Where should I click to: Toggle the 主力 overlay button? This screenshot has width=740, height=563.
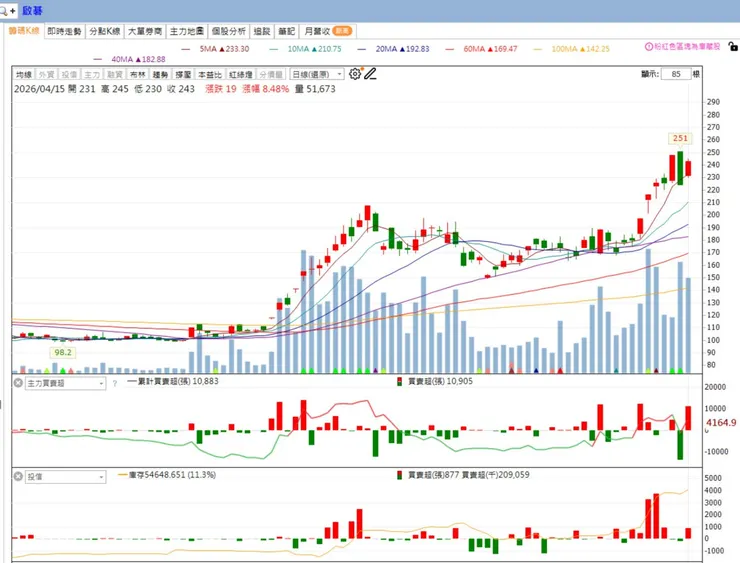[92, 75]
